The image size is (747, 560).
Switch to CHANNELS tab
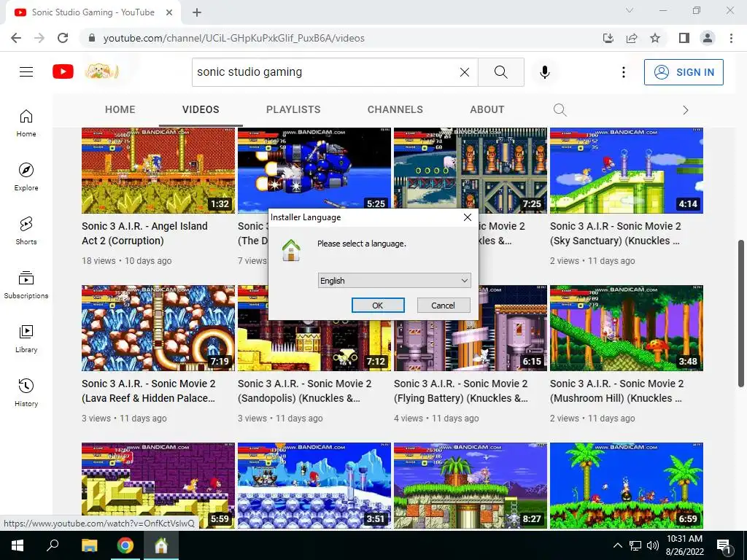(395, 109)
